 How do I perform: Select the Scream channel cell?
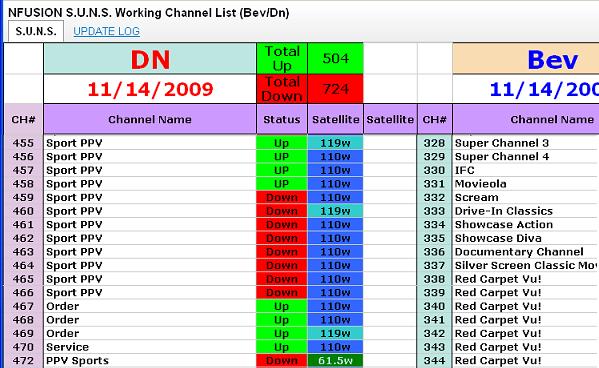tap(526, 197)
